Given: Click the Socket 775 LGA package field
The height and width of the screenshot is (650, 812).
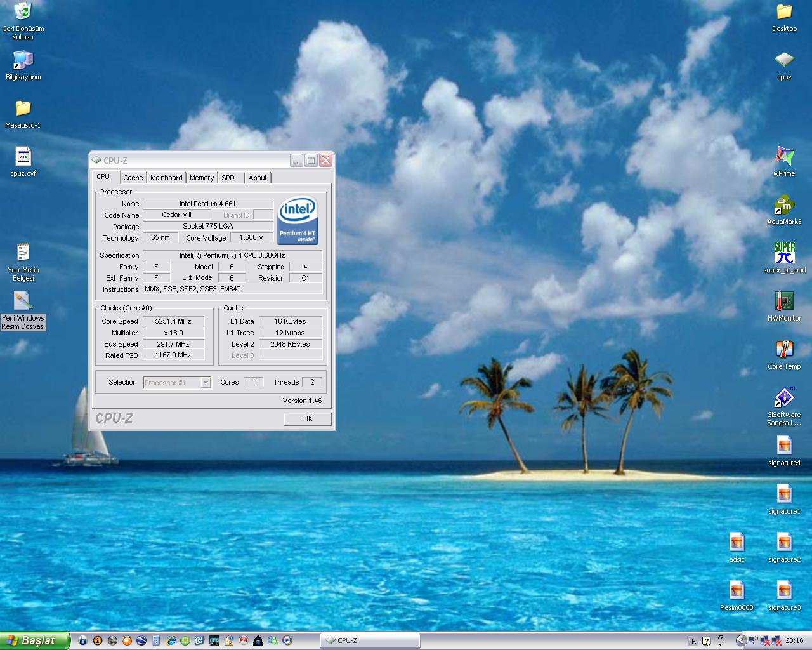Looking at the screenshot, I should [x=207, y=226].
